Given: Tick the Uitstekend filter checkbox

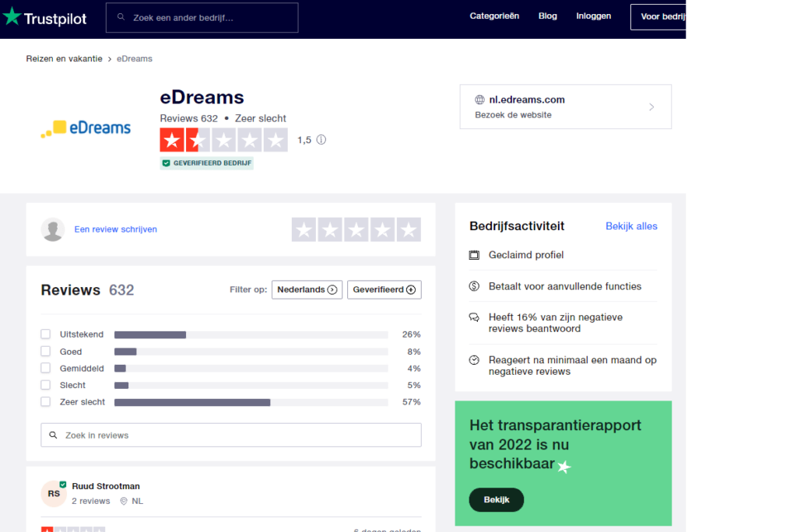Looking at the screenshot, I should click(x=46, y=334).
